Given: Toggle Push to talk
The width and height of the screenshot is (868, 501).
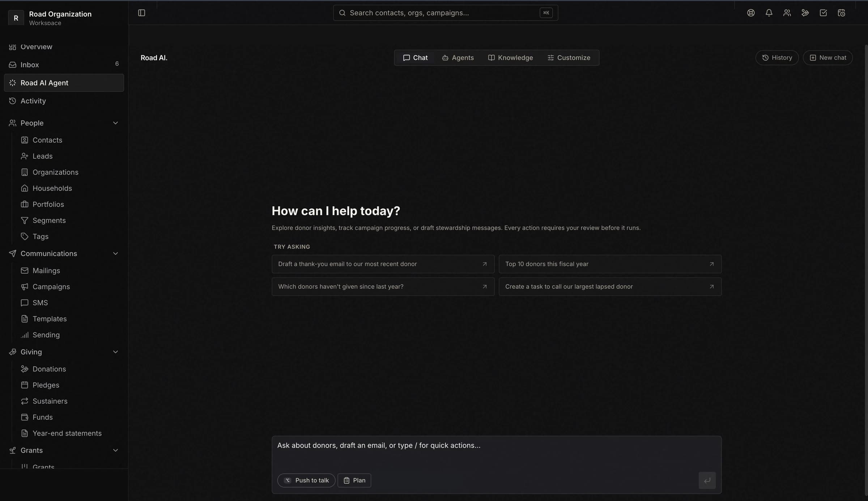Looking at the screenshot, I should tap(306, 480).
